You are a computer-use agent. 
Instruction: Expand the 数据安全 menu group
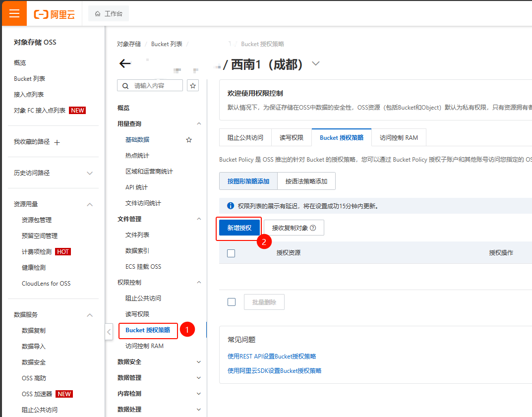(199, 362)
